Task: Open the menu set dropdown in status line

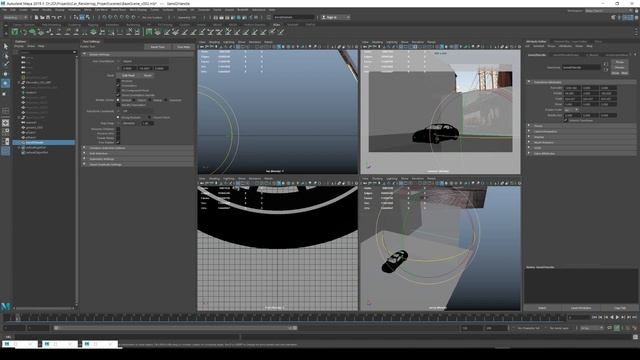Action: click(x=16, y=18)
